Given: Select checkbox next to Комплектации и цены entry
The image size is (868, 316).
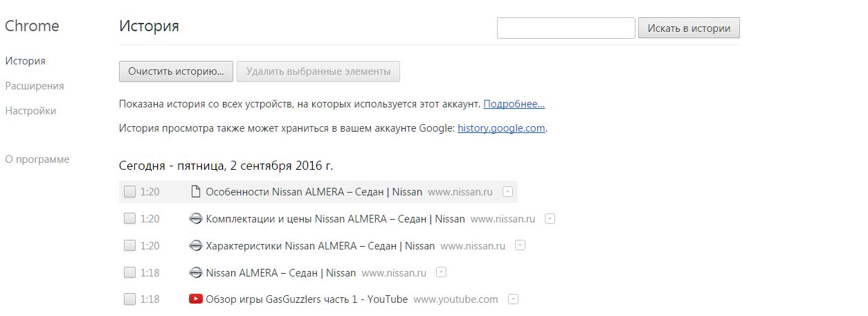Looking at the screenshot, I should coord(129,218).
